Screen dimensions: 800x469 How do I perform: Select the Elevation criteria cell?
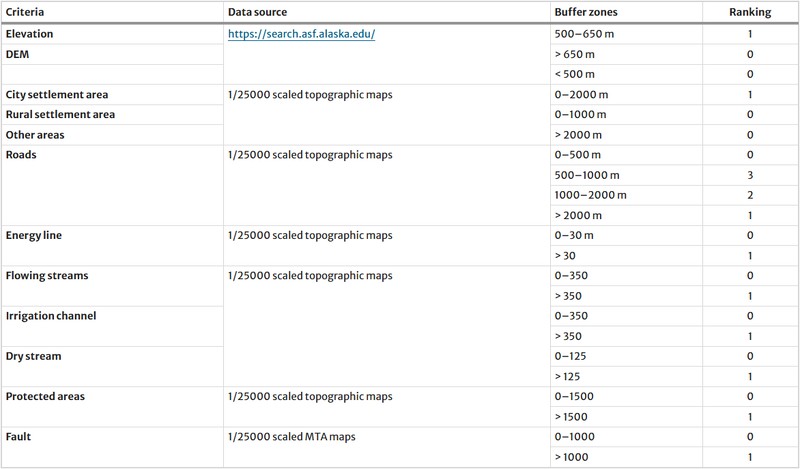[x=29, y=34]
